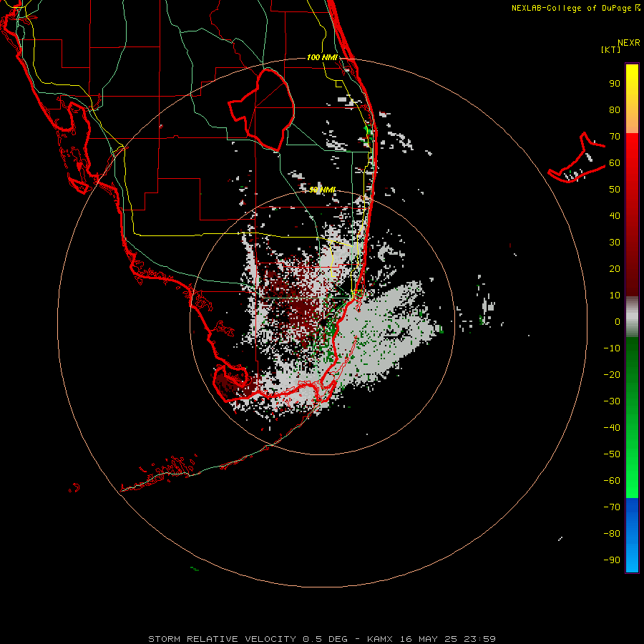The height and width of the screenshot is (644, 644).
Task: Click the -80 value on the velocity scale
Action: (612, 534)
